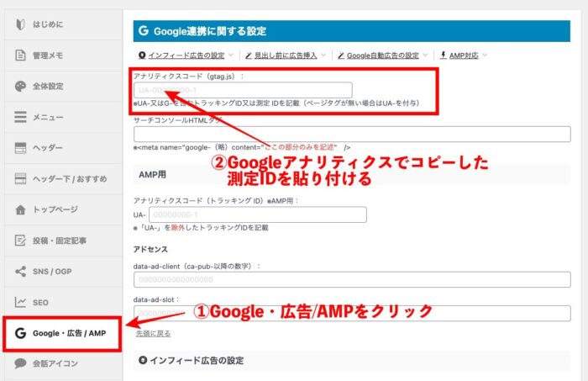
Task: Click the トップページ home icon
Action: click(x=20, y=209)
